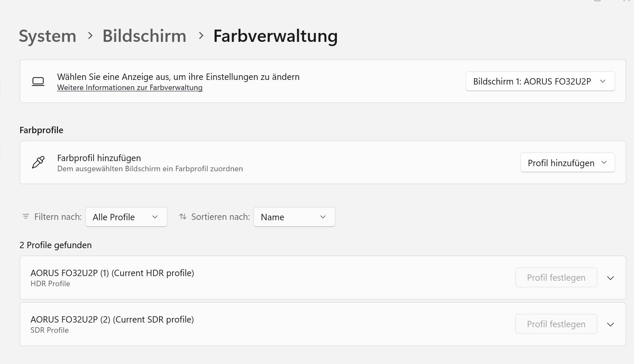Click the eyedropper color profile icon
This screenshot has width=634, height=364.
pos(38,162)
